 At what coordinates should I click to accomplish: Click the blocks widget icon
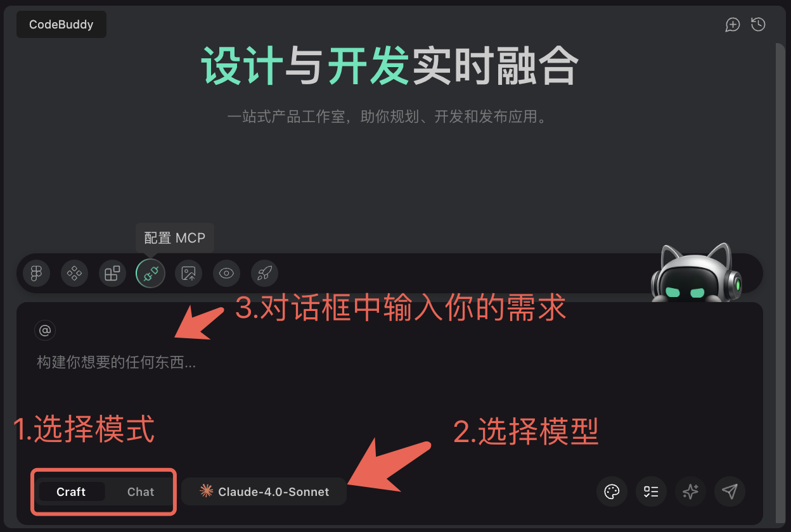pos(112,274)
